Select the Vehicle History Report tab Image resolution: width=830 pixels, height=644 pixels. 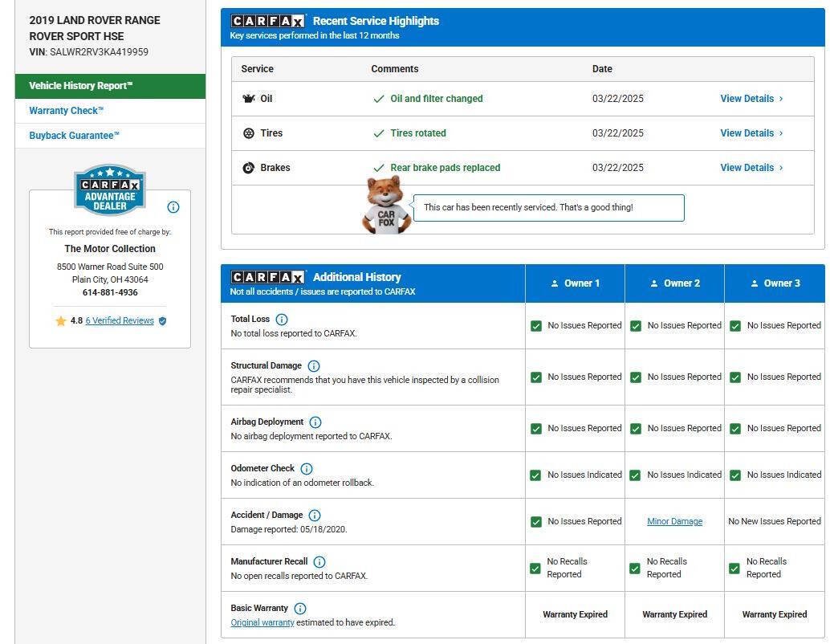tap(110, 86)
